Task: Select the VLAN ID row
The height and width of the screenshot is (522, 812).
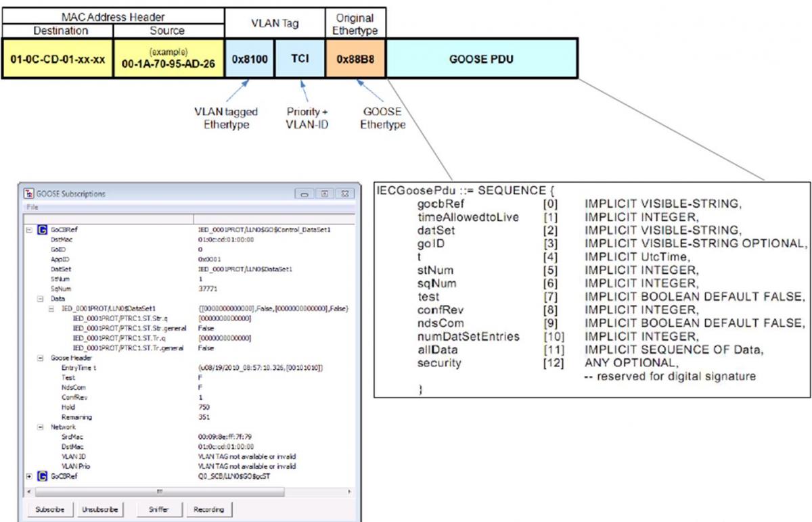Action: [x=188, y=456]
